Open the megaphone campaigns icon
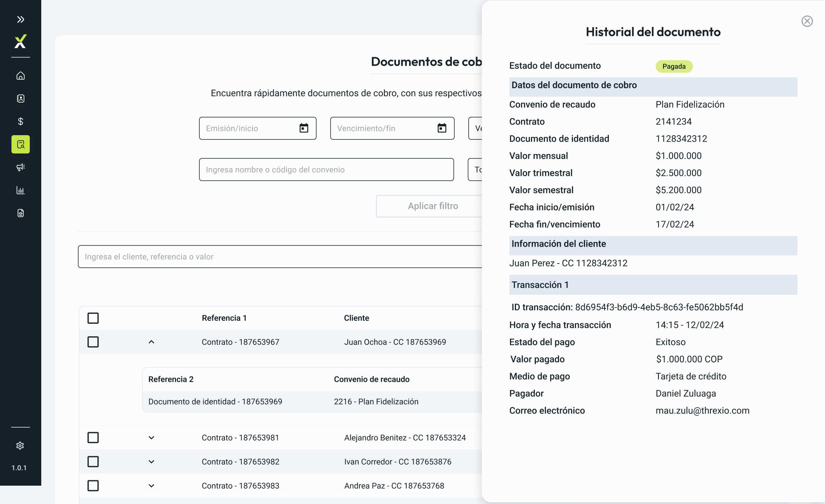Screen dimensions: 825x504 [21, 167]
